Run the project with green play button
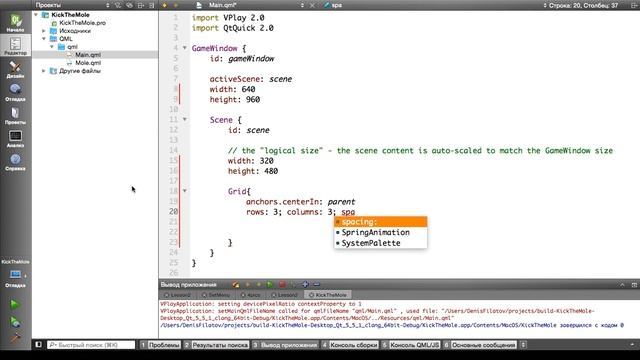The width and height of the screenshot is (640, 360). 15,304
